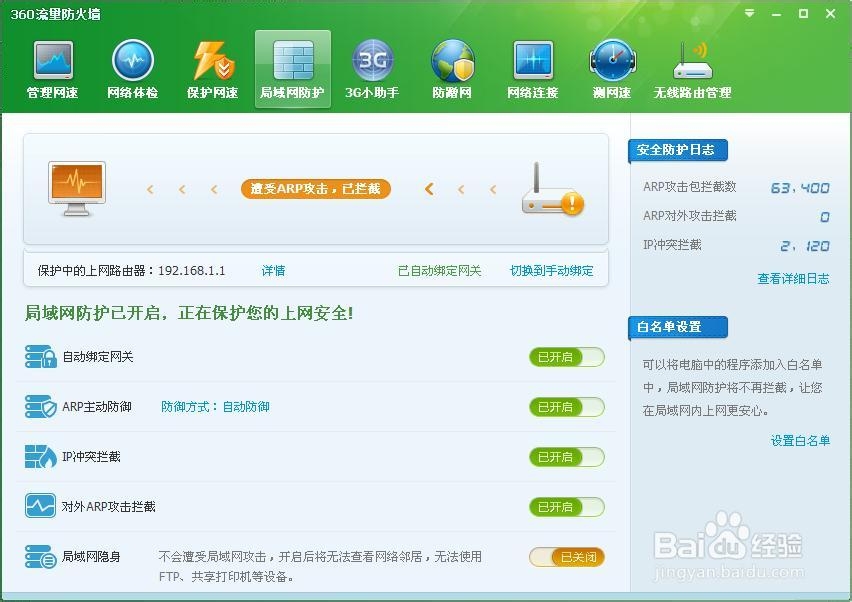Toggle the IP冲突拦截 switch
Screen dimensions: 852x602
567,457
